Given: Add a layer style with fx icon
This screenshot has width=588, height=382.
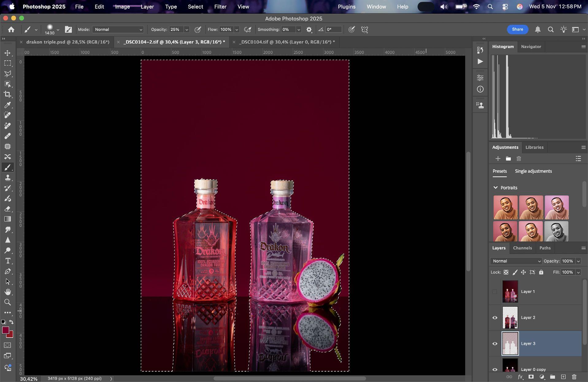Looking at the screenshot, I should point(520,377).
